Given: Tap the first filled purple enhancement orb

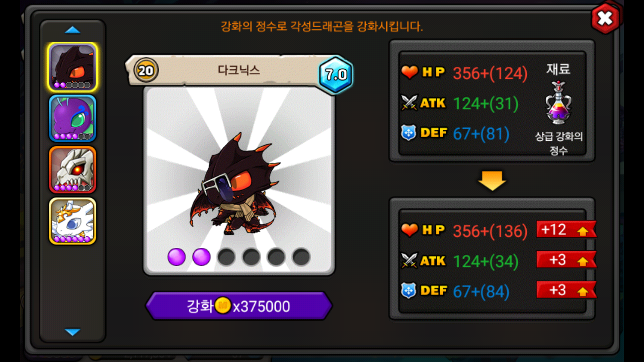Looking at the screenshot, I should click(x=177, y=257).
